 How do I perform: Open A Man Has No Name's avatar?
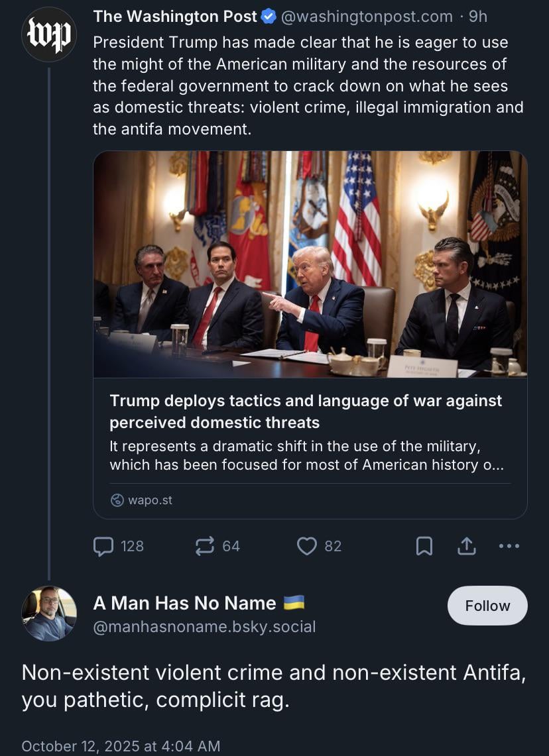click(x=49, y=613)
